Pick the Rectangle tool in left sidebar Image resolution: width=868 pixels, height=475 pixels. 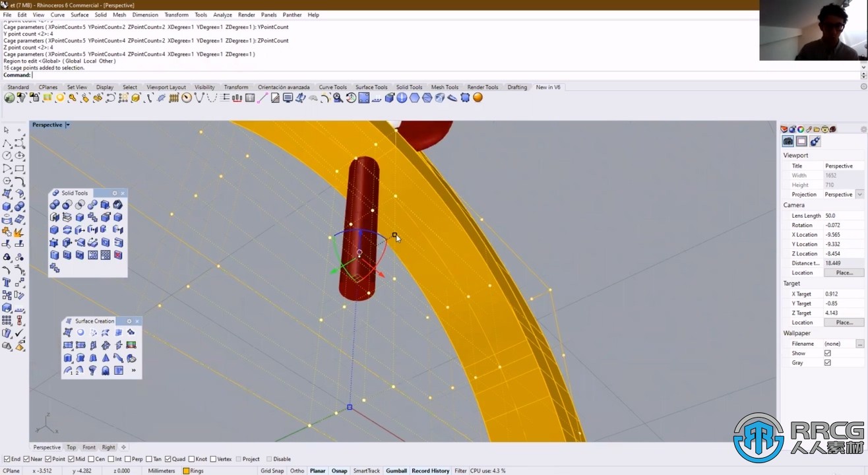(x=20, y=168)
